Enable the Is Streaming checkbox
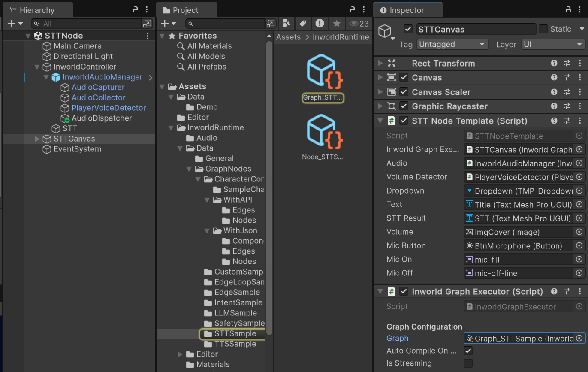This screenshot has width=588, height=372. coord(468,363)
